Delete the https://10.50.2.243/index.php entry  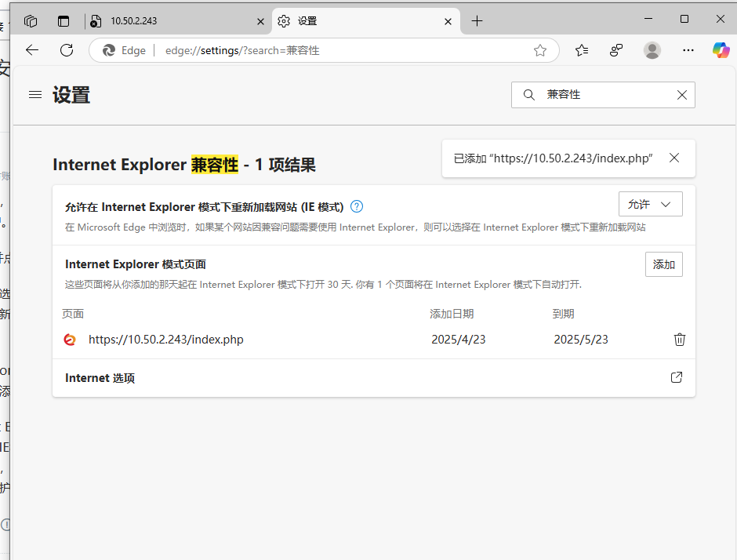[x=680, y=339]
